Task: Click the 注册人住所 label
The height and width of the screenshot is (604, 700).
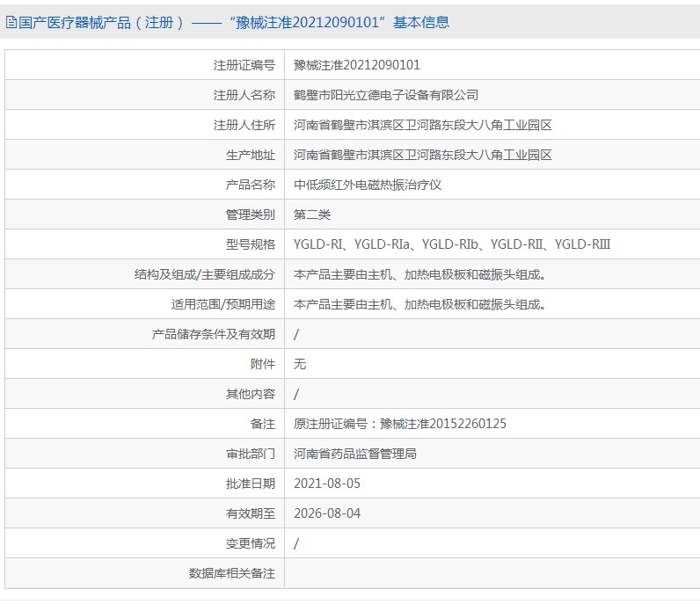Action: point(244,125)
